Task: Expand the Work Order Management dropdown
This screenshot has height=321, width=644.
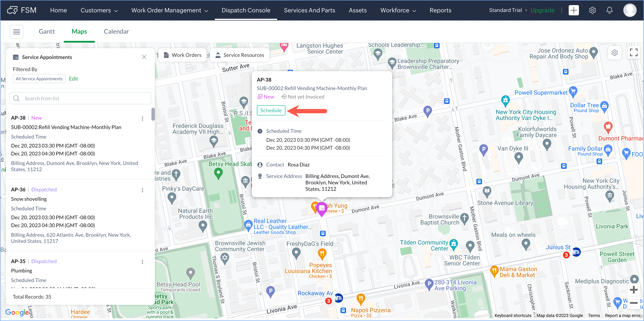Action: 170,10
